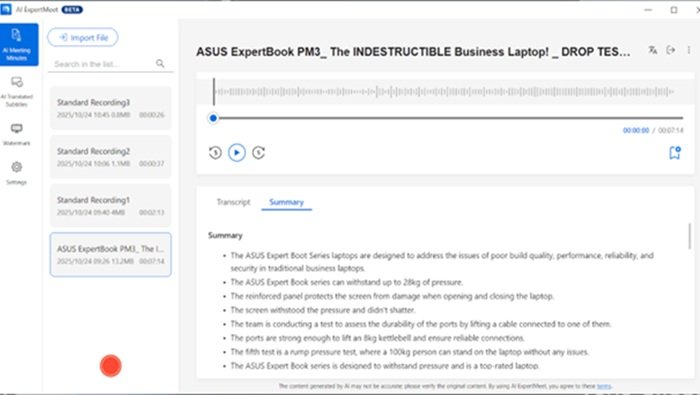
Task: Click the playback progress slider handle
Action: [x=213, y=118]
